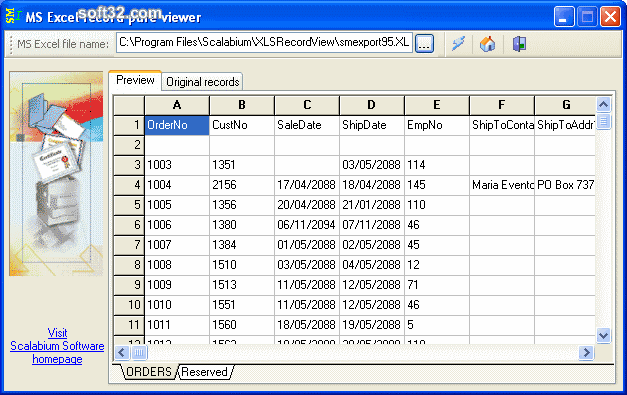This screenshot has width=627, height=395.
Task: Click horizontal scrollbar left arrow
Action: tap(122, 353)
